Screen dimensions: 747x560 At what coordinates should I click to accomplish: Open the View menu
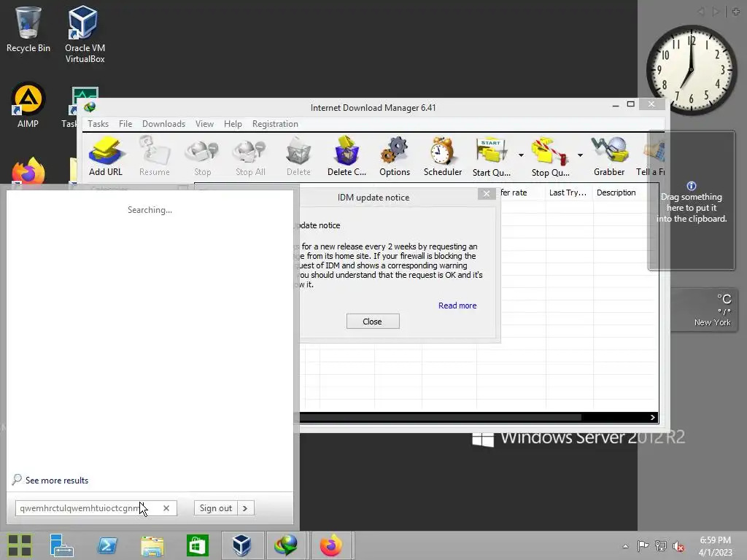tap(204, 124)
